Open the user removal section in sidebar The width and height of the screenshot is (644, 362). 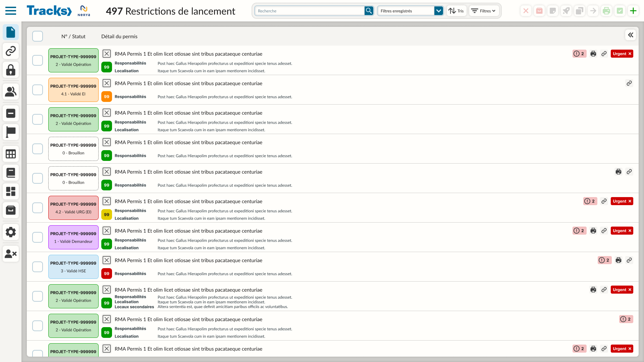click(11, 254)
